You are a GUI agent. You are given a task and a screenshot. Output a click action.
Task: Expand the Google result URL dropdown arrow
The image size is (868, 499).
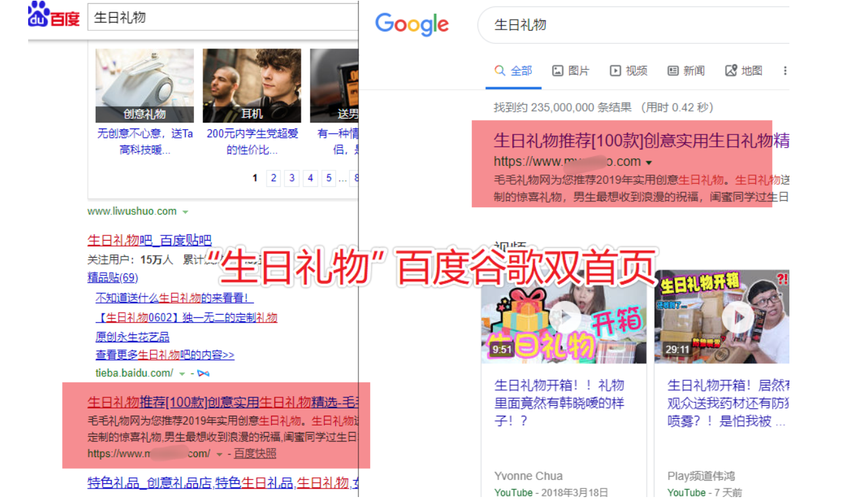click(x=649, y=163)
